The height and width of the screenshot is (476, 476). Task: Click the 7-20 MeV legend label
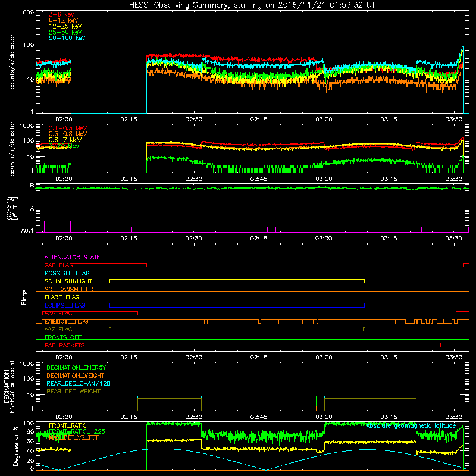click(x=64, y=146)
